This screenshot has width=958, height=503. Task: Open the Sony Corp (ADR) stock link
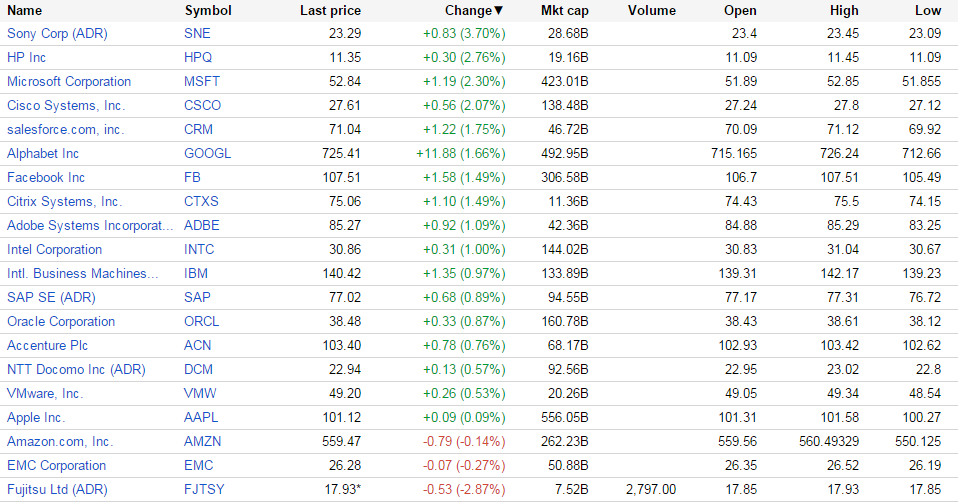click(x=57, y=33)
